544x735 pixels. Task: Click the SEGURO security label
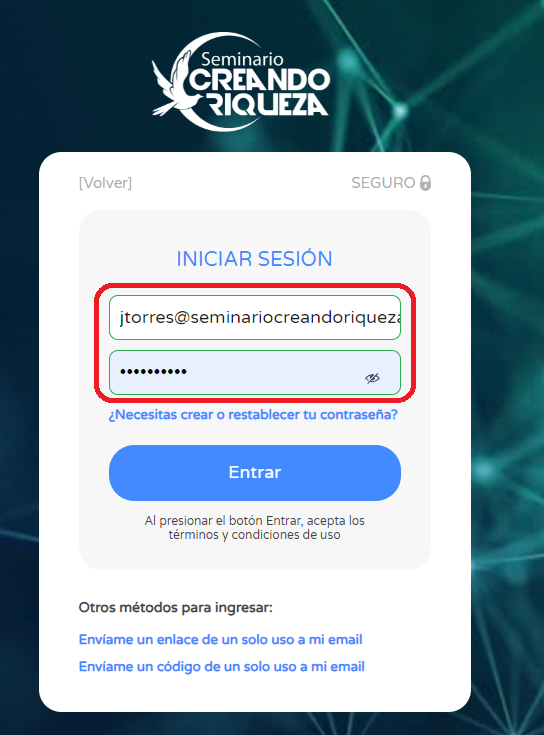click(383, 183)
